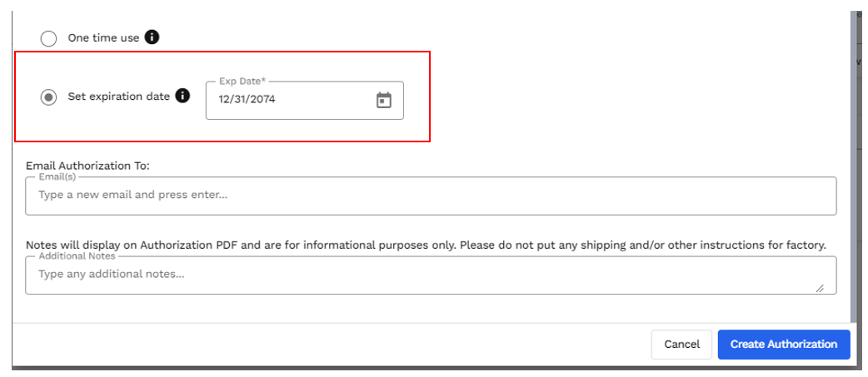868x377 pixels.
Task: Click the Cancel button
Action: coord(681,345)
